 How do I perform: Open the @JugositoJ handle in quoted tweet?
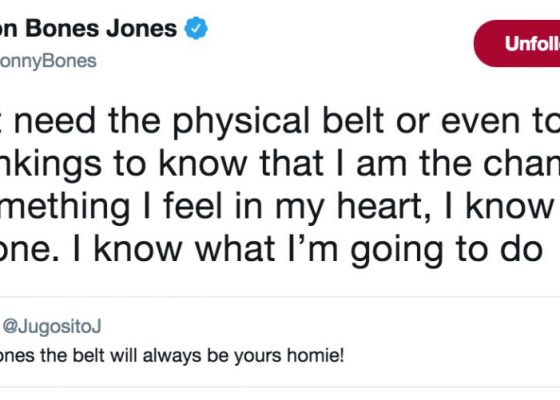pos(52,326)
